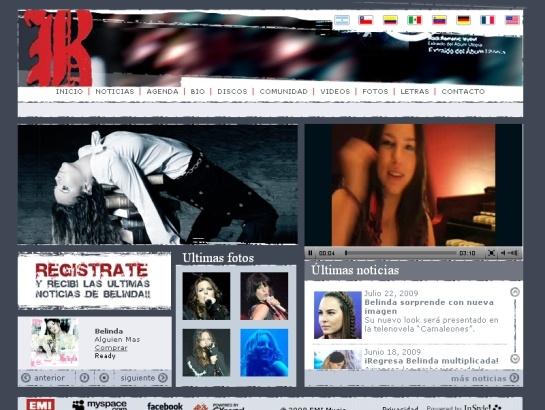Click the más noticias link
The width and height of the screenshot is (545, 410).
click(x=479, y=378)
